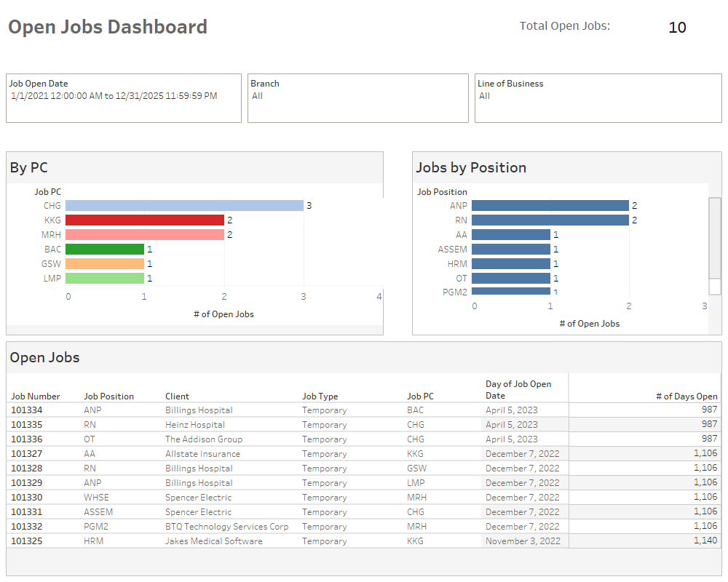Sort by the Client column header
Viewport: 728px width, 582px height.
pyautogui.click(x=177, y=396)
